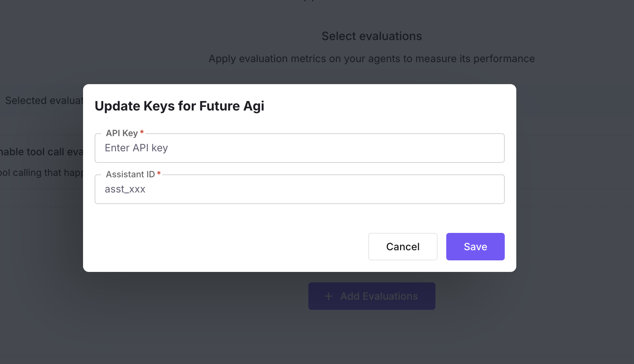Click the evaluation metrics description text
Screen dimensions: 634x364
[x=372, y=58]
